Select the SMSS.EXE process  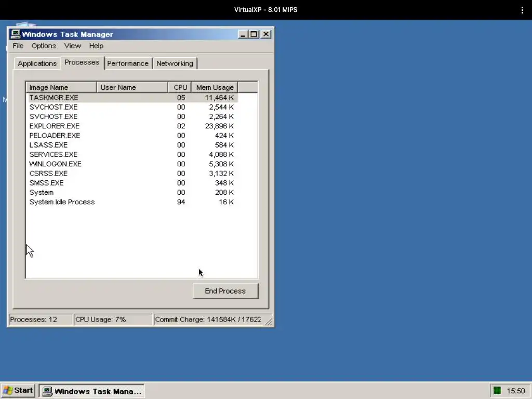point(133,183)
